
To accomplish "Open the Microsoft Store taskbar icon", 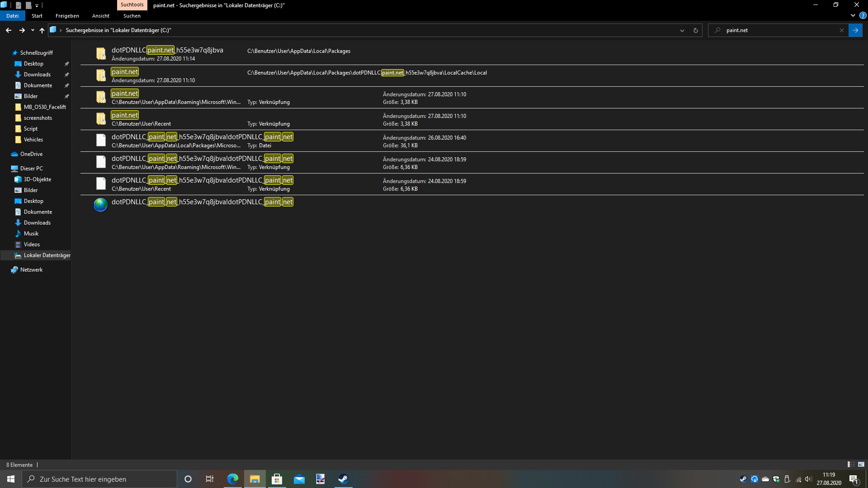I will [277, 479].
